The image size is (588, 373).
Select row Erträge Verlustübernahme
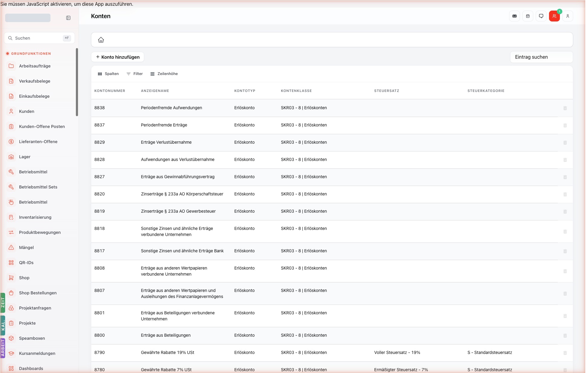tap(332, 142)
